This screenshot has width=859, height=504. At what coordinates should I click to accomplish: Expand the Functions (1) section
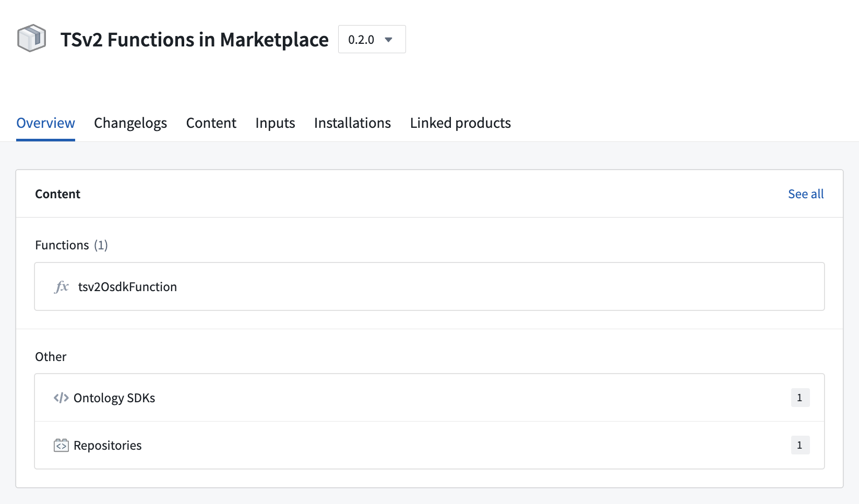click(71, 244)
